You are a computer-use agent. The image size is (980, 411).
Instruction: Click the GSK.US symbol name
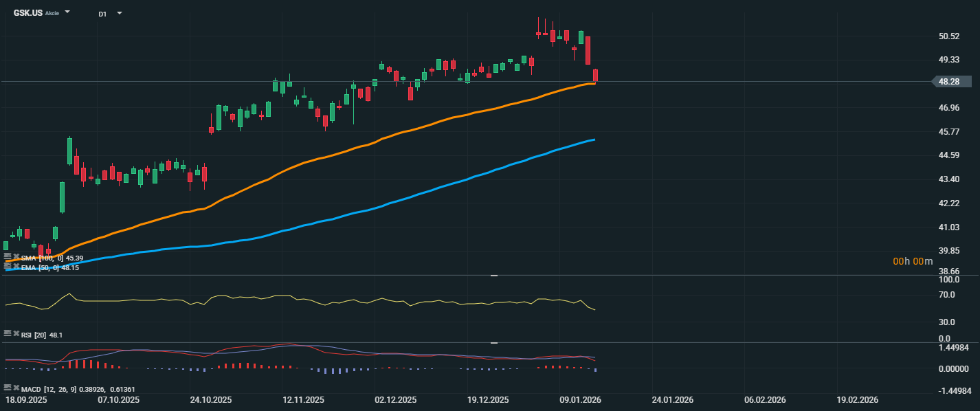point(27,13)
